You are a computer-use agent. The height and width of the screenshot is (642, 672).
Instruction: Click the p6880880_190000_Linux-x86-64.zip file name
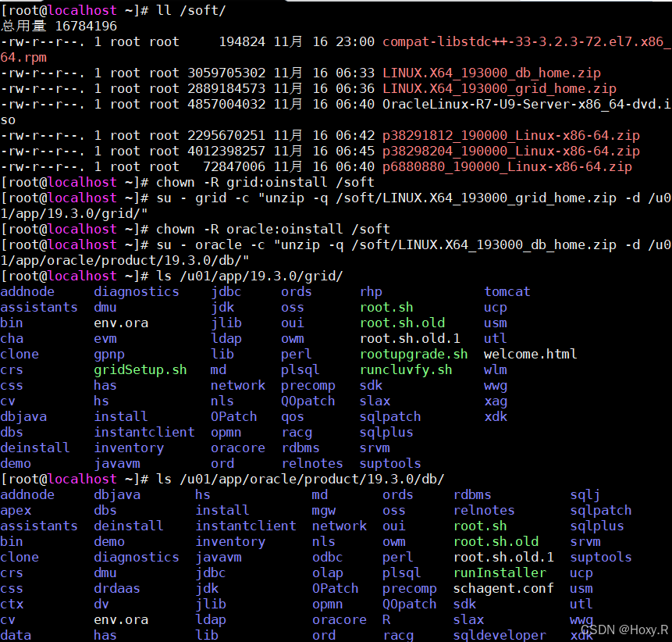point(507,166)
